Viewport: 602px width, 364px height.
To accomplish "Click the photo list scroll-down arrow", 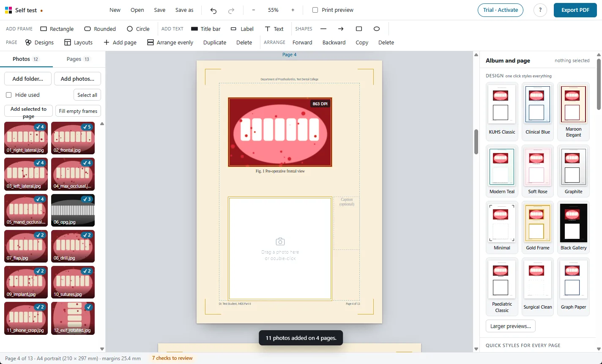I will (102, 349).
